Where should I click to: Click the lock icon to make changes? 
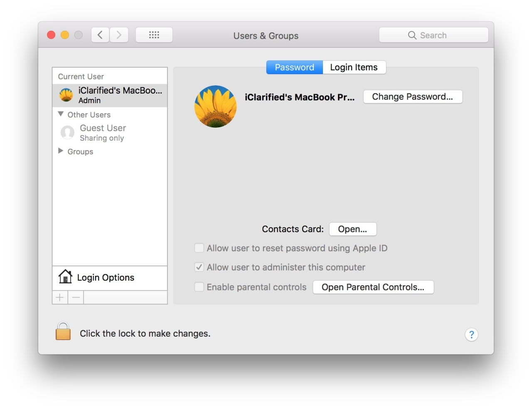click(63, 331)
